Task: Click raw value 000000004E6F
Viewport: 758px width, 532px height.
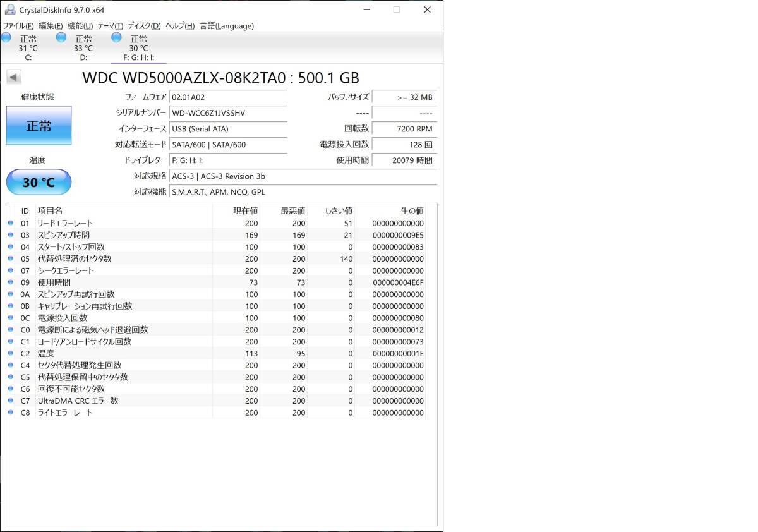Action: 398,282
